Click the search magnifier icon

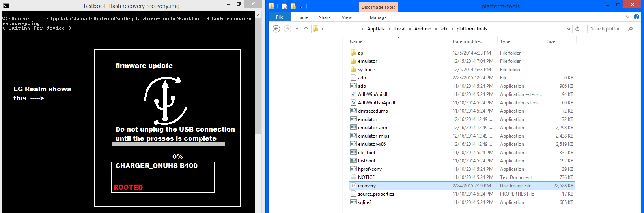click(x=630, y=29)
